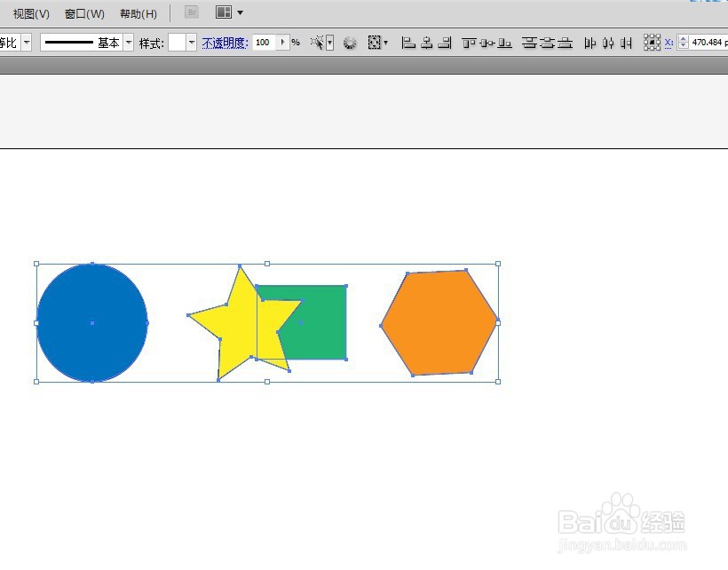
Task: Open the 帮助(H) menu
Action: click(138, 14)
